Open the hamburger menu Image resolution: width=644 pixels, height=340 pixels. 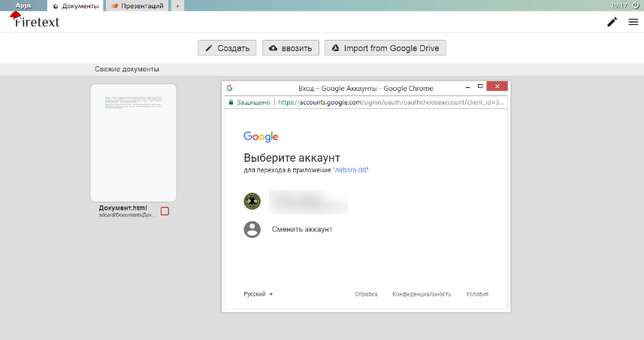[x=633, y=22]
